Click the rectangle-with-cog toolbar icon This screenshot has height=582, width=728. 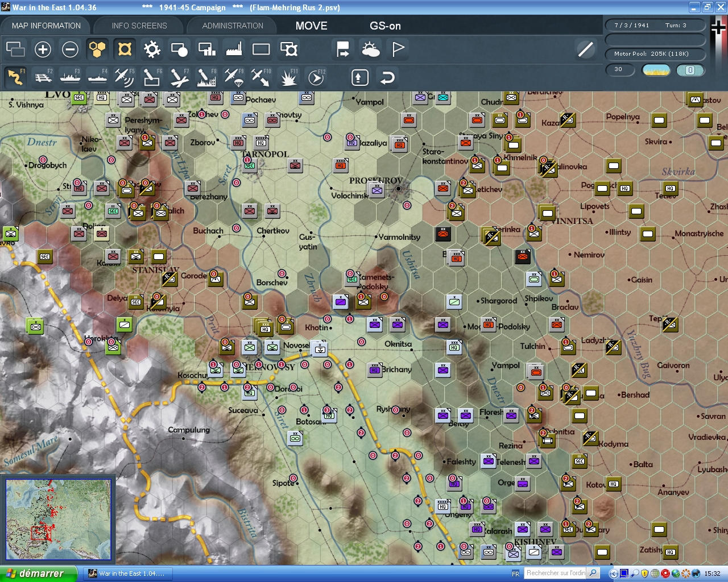[289, 49]
